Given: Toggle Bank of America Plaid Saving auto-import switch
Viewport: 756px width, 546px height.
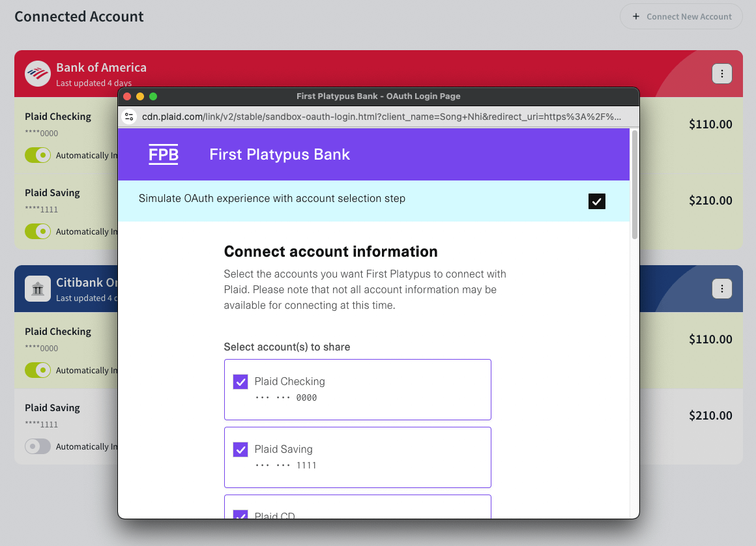Looking at the screenshot, I should tap(38, 231).
